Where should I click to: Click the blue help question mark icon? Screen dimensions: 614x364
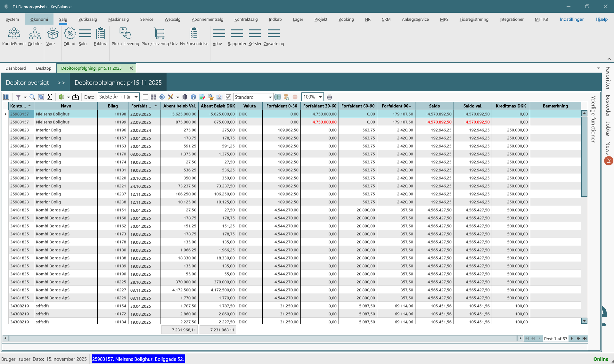[193, 97]
